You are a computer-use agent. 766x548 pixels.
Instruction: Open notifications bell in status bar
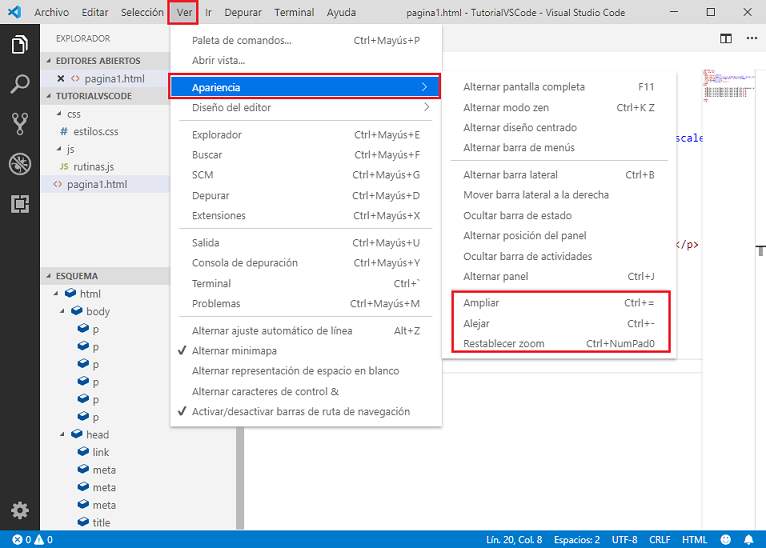(748, 540)
